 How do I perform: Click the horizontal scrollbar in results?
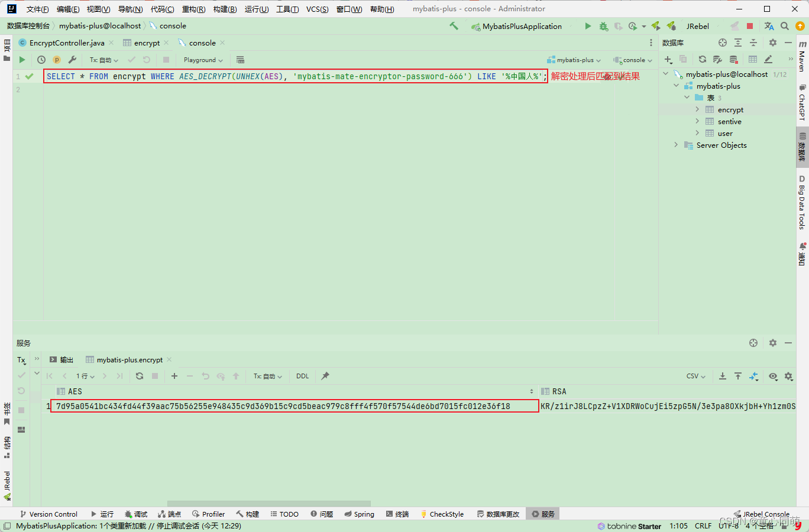point(269,504)
